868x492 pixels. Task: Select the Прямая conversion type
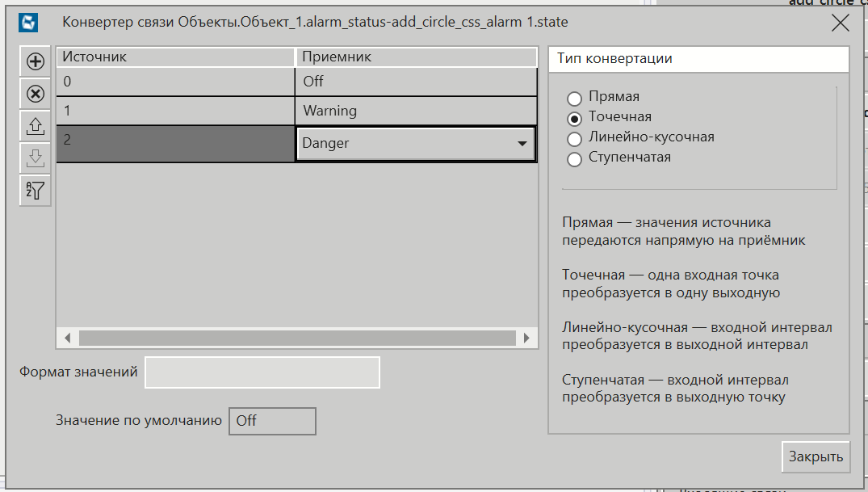coord(574,98)
